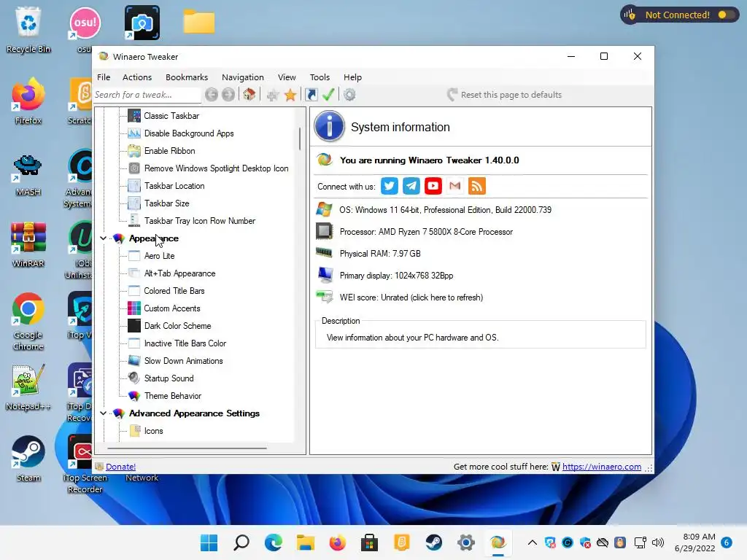Click the Gmail envelope contact icon
This screenshot has height=560, width=747.
click(x=455, y=186)
